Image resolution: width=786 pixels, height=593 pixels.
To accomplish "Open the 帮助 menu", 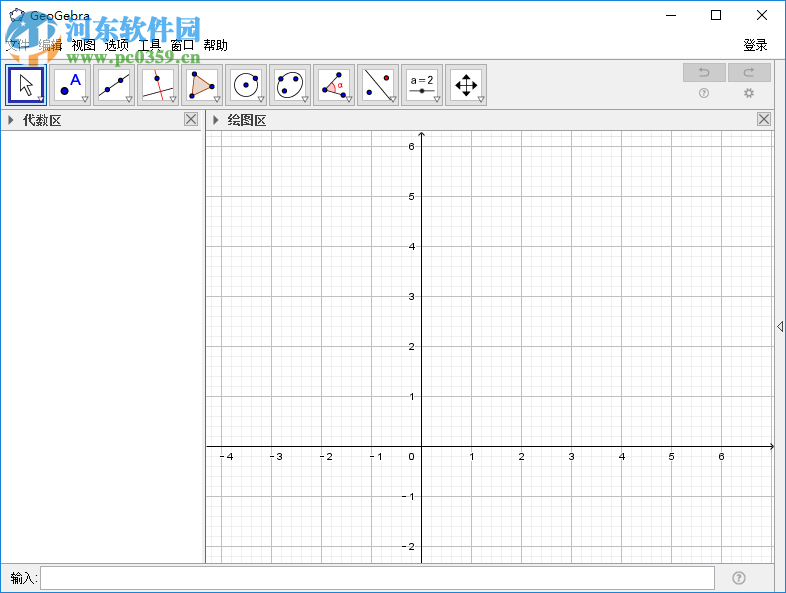I will 216,45.
